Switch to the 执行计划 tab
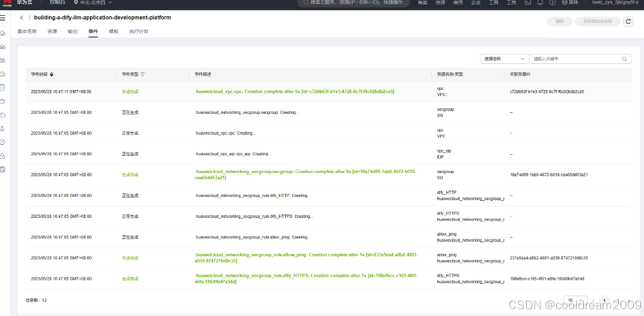Screen dimensions: 644x316 point(138,31)
